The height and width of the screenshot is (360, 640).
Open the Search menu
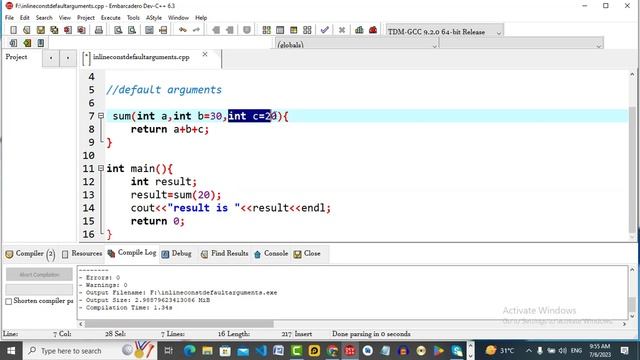44,18
